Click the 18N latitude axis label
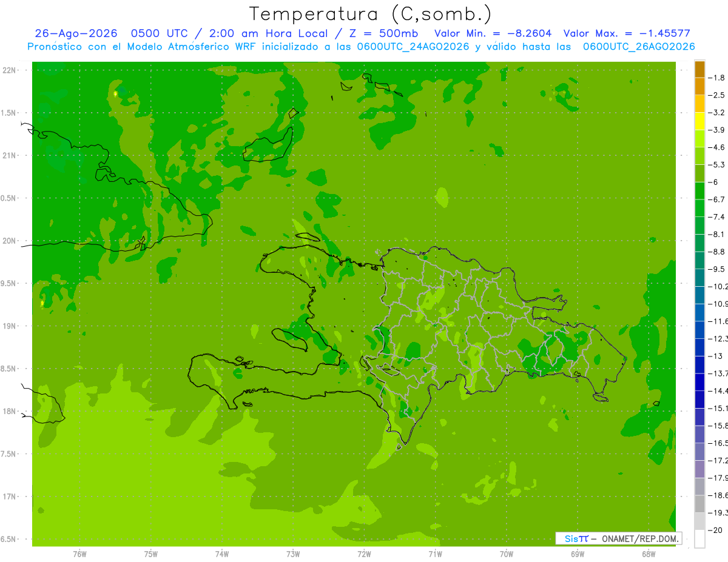The image size is (728, 562). 9,412
